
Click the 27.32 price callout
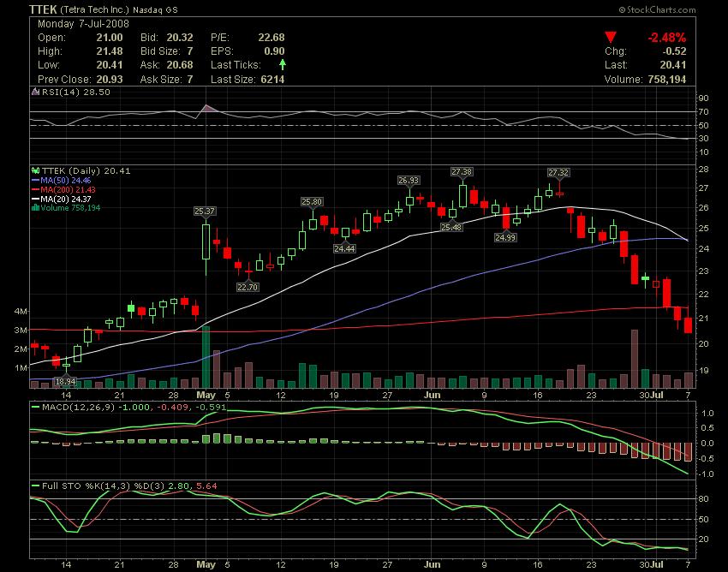pyautogui.click(x=558, y=173)
